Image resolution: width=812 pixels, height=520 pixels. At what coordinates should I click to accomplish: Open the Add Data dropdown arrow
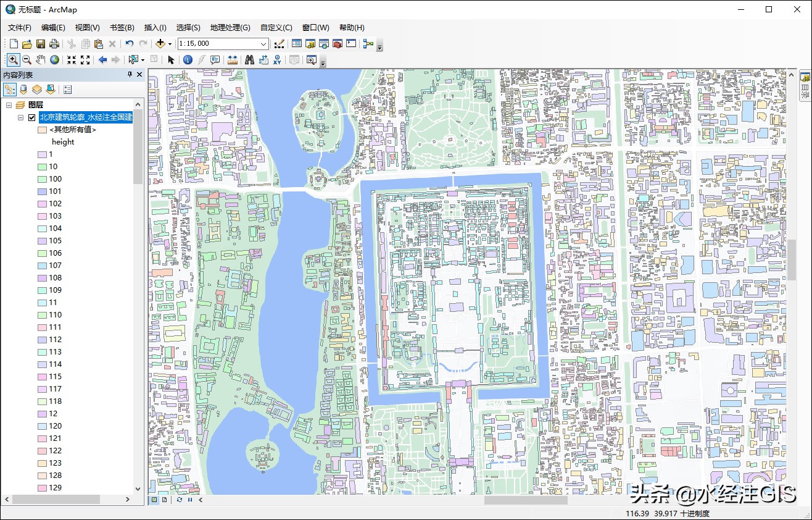click(x=170, y=44)
